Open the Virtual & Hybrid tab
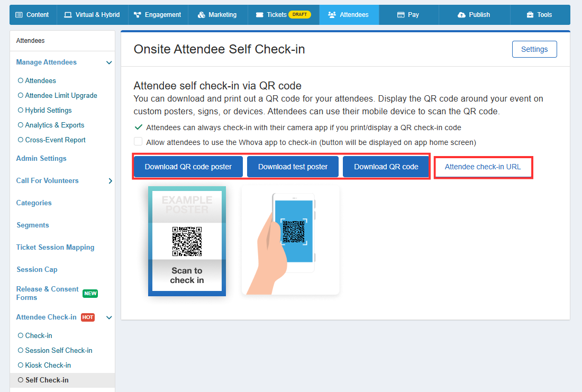 pos(93,15)
